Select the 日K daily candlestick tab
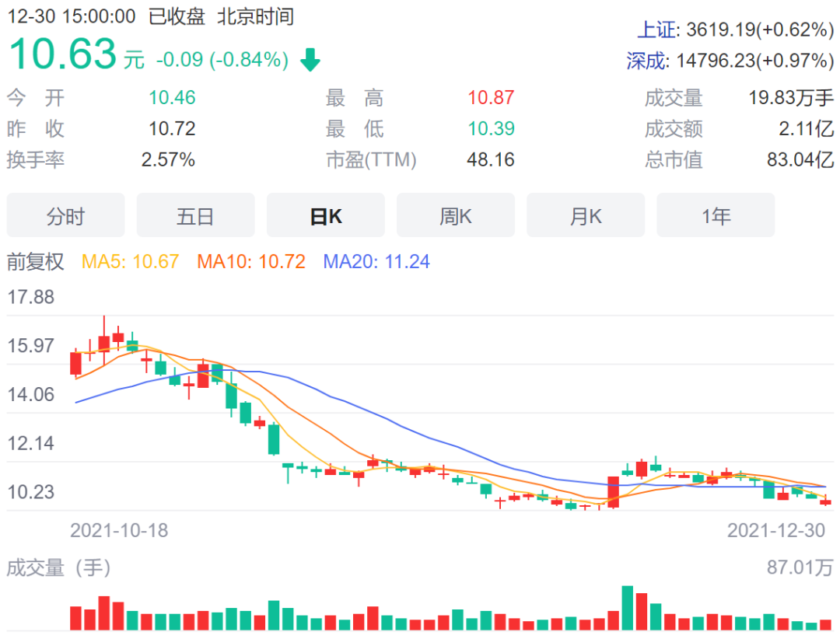This screenshot has height=639, width=840. tap(326, 215)
